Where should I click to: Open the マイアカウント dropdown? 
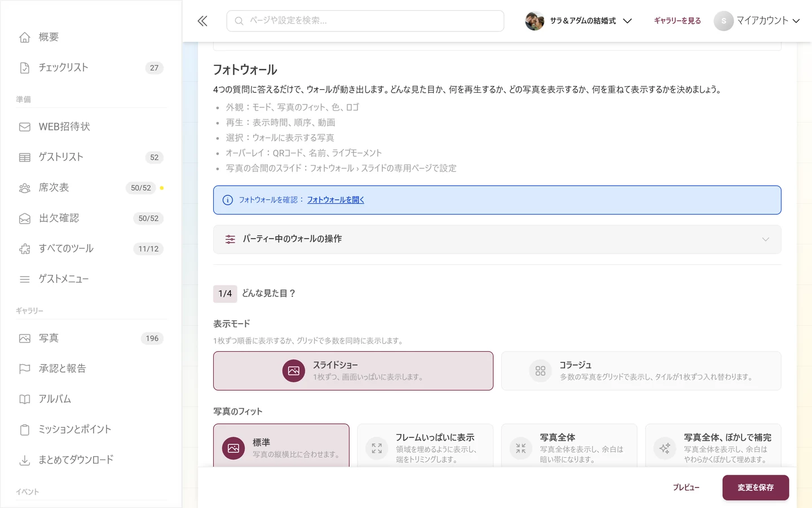[x=757, y=21]
